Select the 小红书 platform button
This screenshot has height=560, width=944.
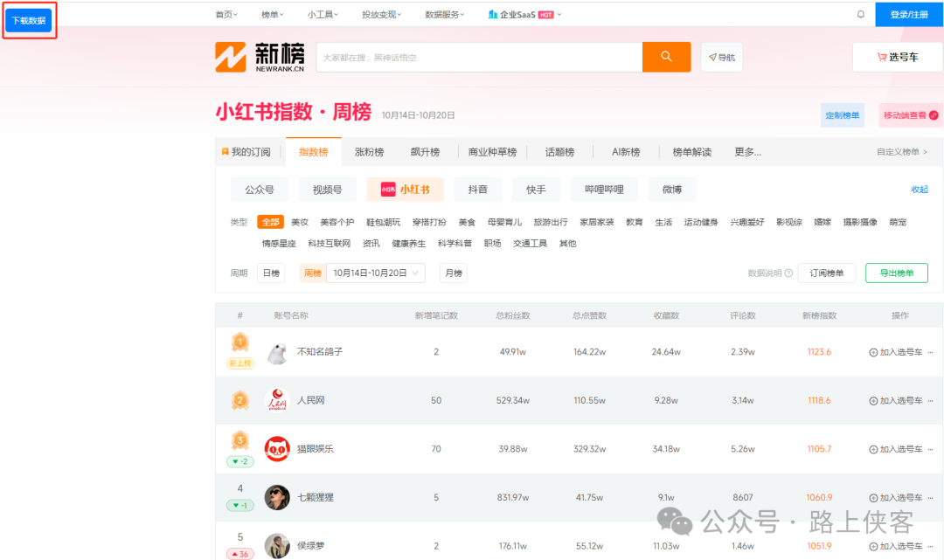pos(406,190)
